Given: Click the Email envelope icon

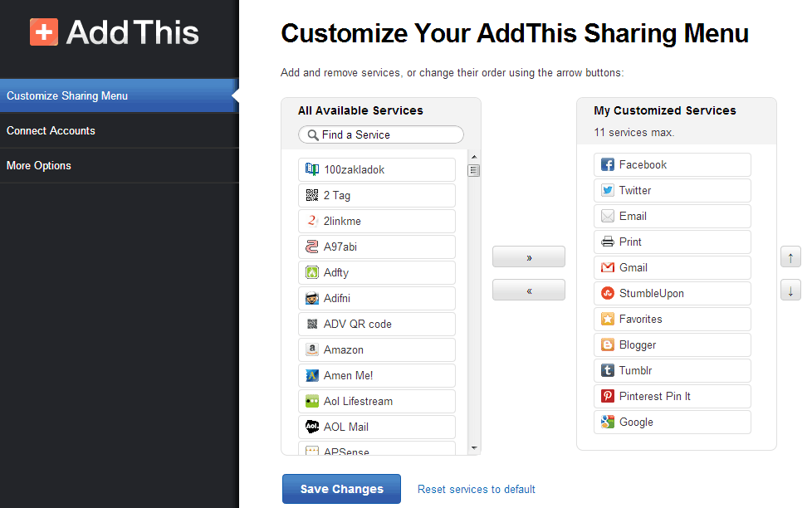Looking at the screenshot, I should coord(608,216).
